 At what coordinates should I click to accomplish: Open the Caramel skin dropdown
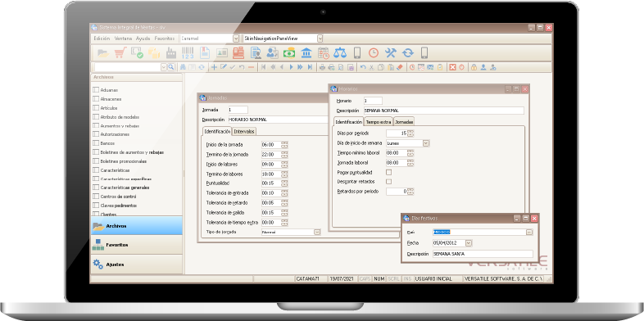[x=236, y=38]
